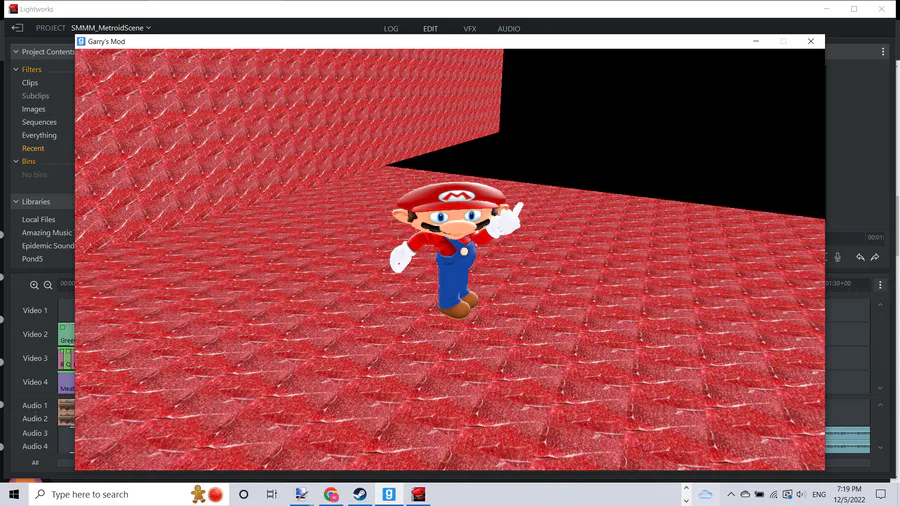The image size is (900, 506).
Task: Select the Audio 2 track label
Action: tap(35, 419)
